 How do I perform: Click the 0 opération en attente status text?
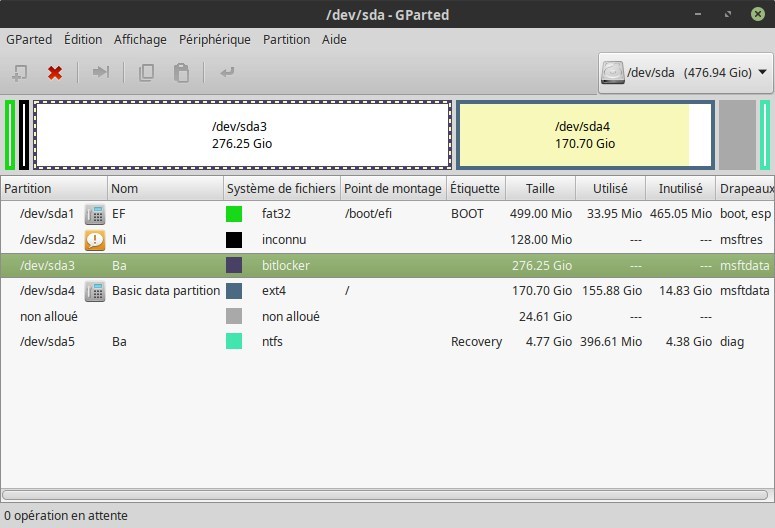(66, 516)
